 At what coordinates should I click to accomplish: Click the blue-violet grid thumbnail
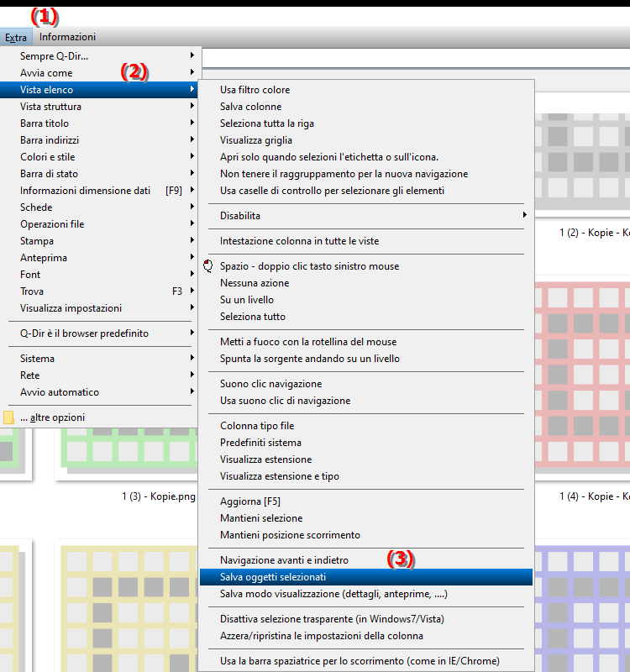pyautogui.click(x=582, y=608)
